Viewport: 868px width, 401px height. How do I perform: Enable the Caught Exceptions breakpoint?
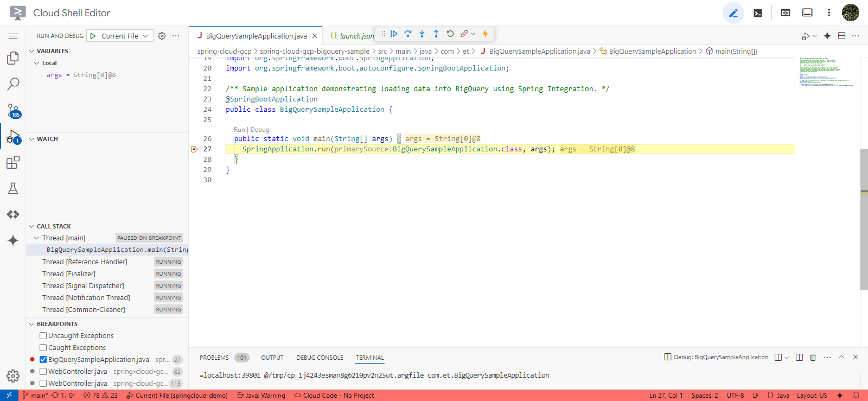coord(43,348)
